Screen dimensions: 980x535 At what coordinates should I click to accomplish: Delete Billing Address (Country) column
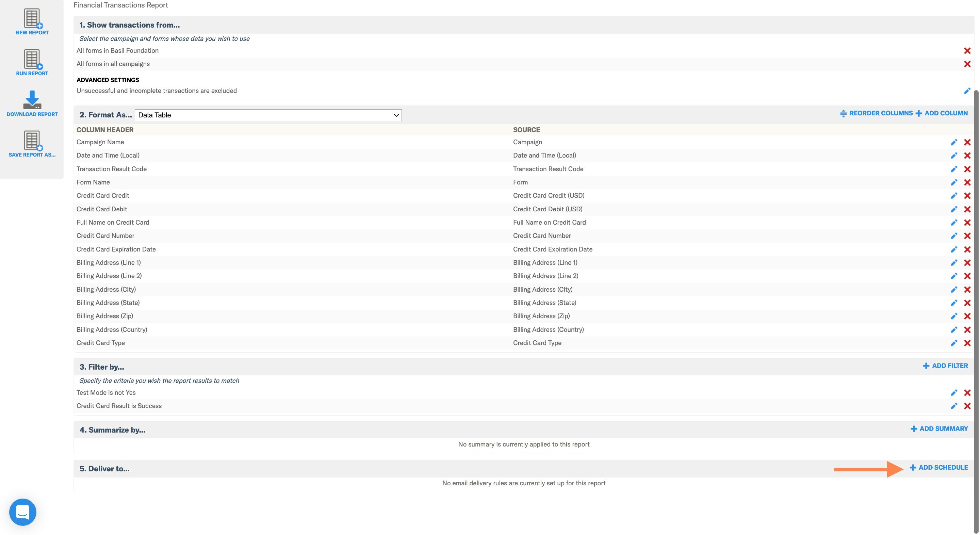click(x=967, y=329)
